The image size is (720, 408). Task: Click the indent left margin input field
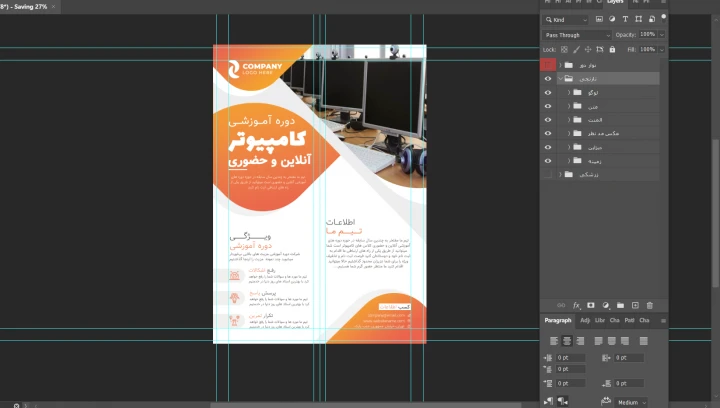570,357
